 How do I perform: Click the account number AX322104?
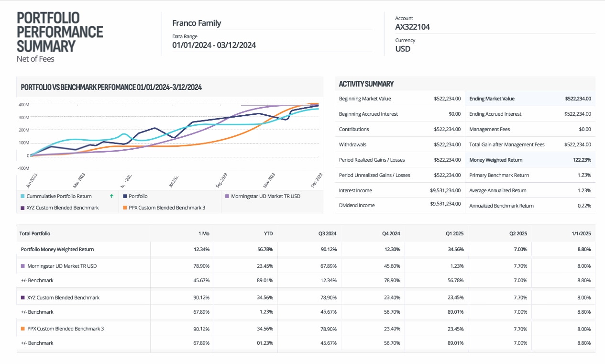tap(412, 27)
